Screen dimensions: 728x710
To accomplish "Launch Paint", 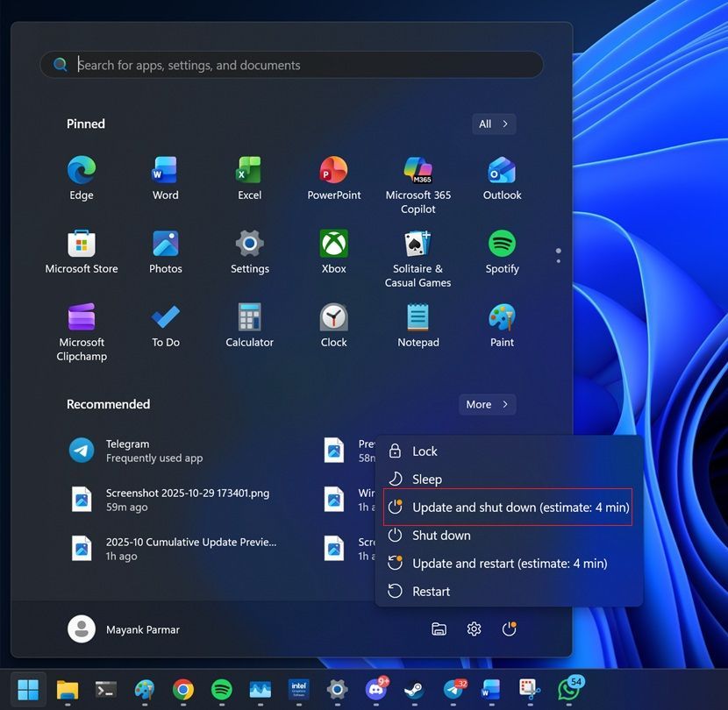I will (502, 316).
